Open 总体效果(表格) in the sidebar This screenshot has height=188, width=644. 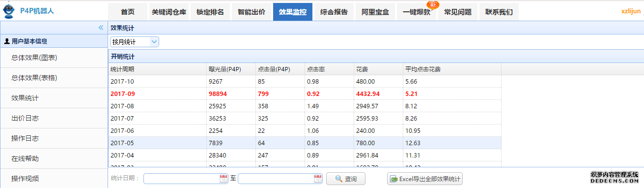click(54, 78)
